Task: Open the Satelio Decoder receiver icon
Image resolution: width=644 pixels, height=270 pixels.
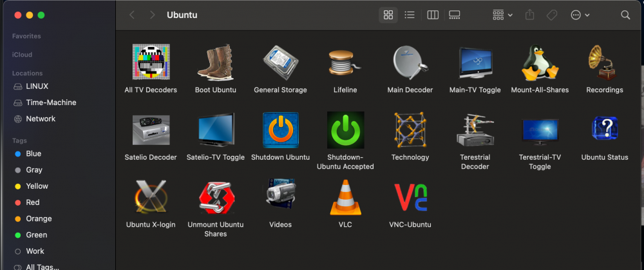Action: [151, 130]
